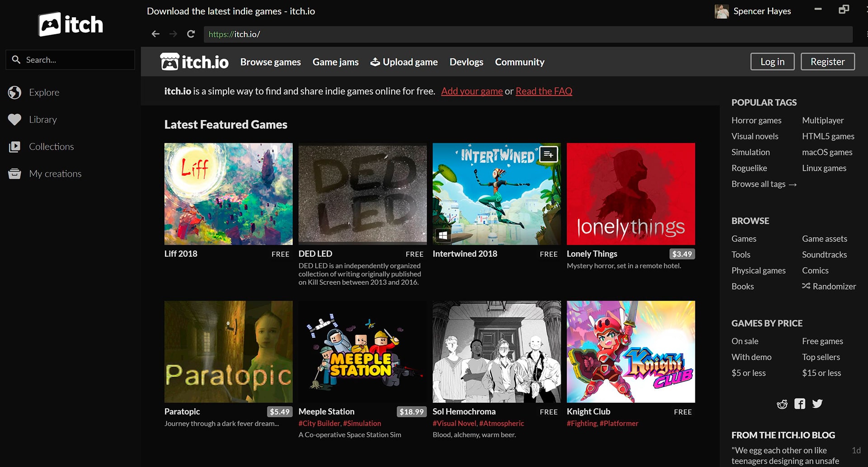Image resolution: width=868 pixels, height=467 pixels.
Task: Open the Facebook icon near the blog section
Action: (800, 403)
